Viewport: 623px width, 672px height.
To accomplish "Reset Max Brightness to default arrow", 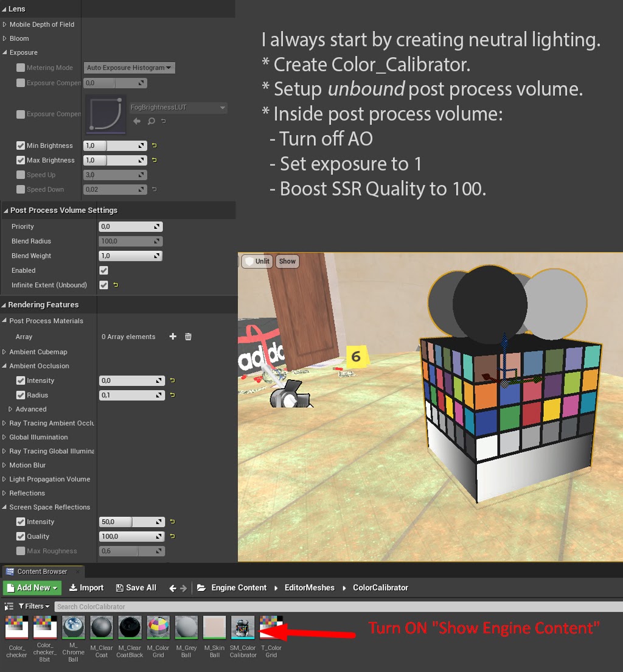I will pos(155,160).
